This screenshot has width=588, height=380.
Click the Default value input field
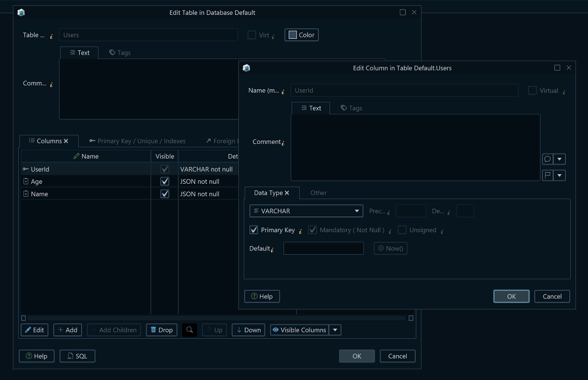[323, 248]
